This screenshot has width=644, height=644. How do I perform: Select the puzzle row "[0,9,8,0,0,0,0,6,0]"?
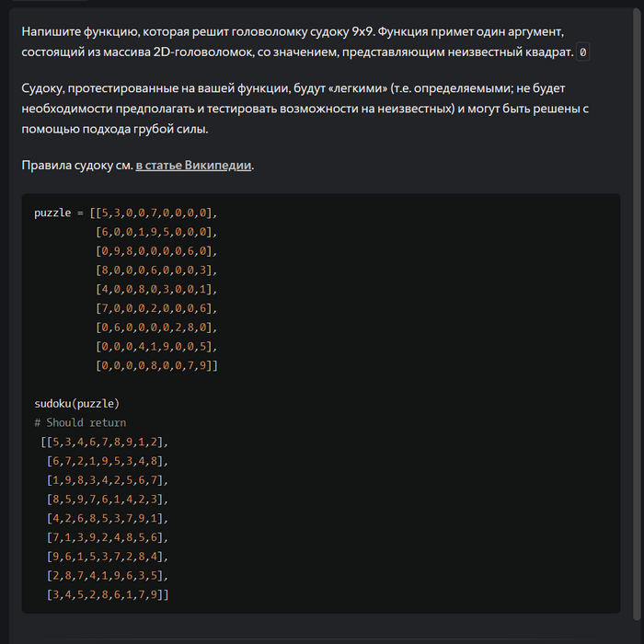coord(156,251)
